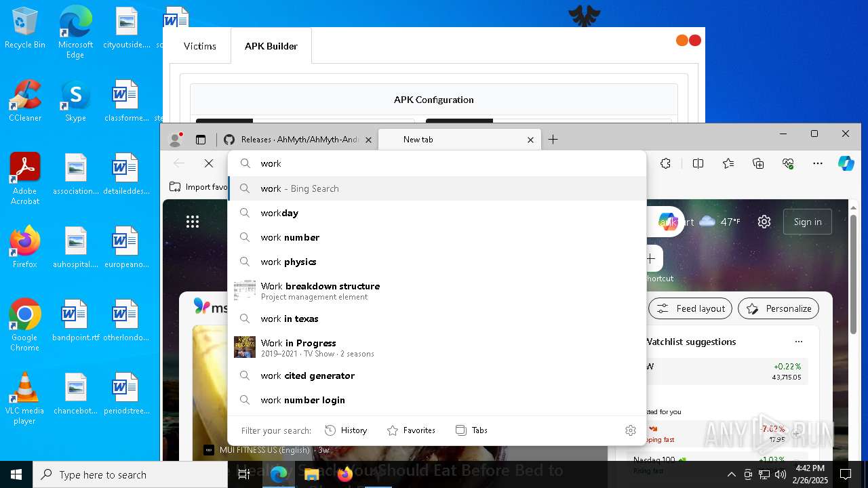
Task: Open the classforme Word document on desktop
Action: 126,101
